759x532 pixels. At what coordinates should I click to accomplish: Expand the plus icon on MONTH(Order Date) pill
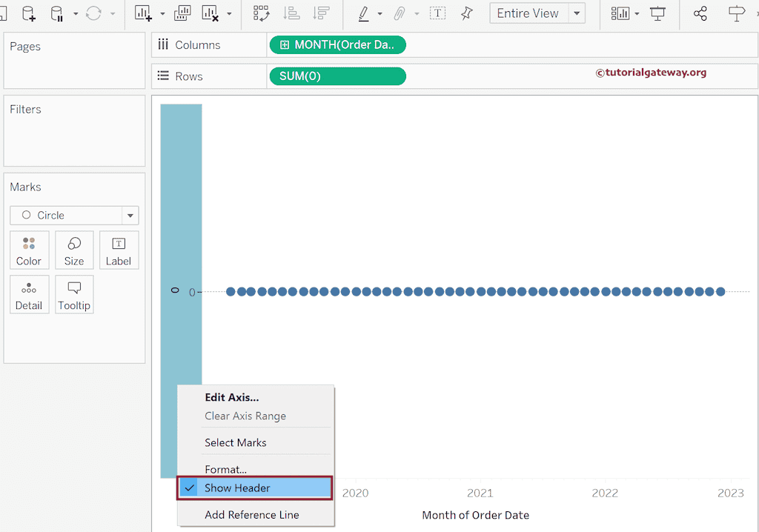(x=285, y=45)
